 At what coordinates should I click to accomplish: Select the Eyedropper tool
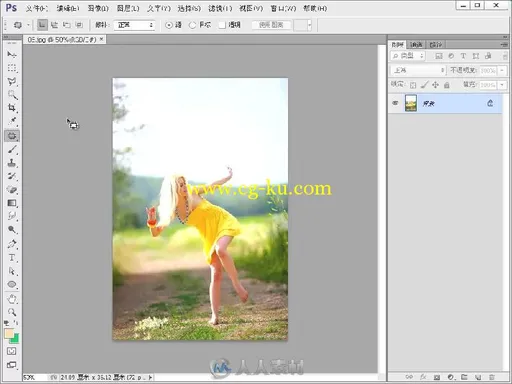click(12, 121)
